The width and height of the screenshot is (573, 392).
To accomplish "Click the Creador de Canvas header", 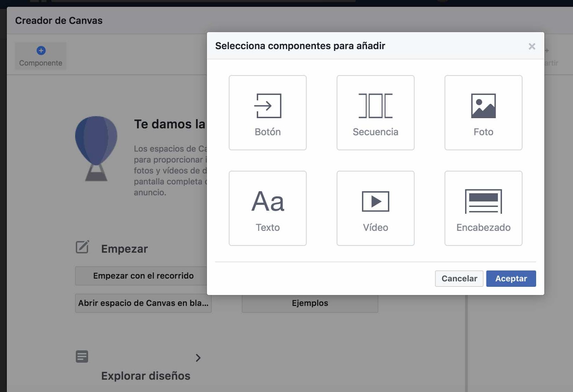I will tap(59, 20).
